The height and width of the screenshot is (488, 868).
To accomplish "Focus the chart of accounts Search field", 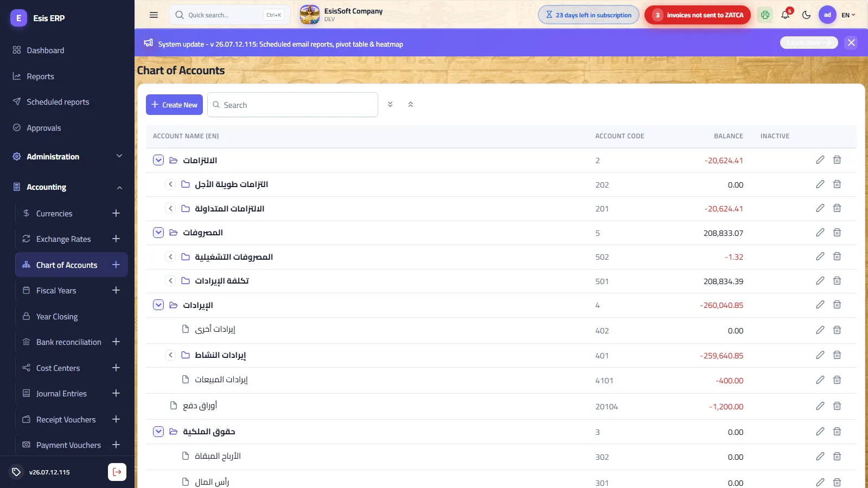I will 292,105.
